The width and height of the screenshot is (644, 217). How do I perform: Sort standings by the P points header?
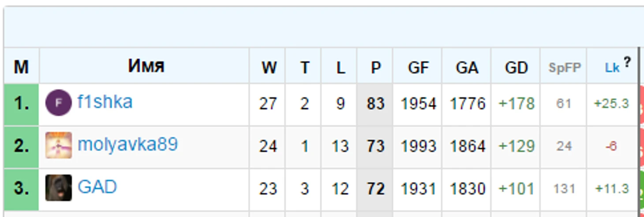point(375,68)
